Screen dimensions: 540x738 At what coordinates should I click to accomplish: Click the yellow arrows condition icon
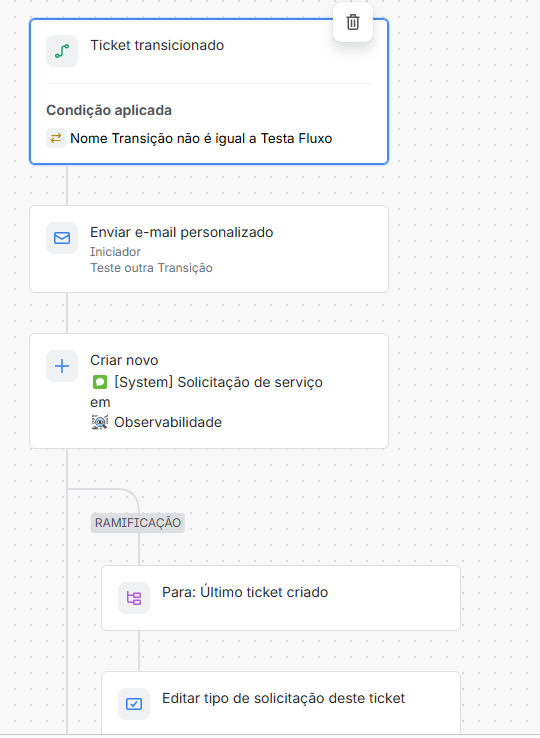(56, 138)
